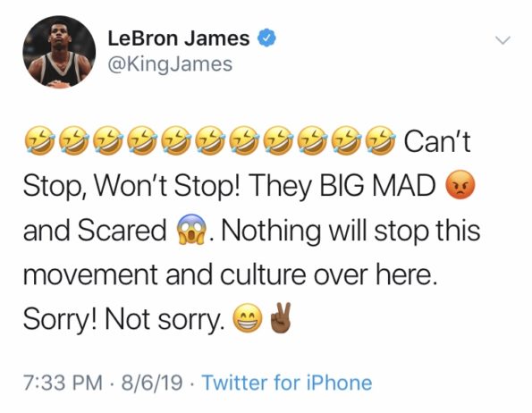The height and width of the screenshot is (413, 532).
Task: Click the first rolling laughing emoji
Action: coord(40,140)
